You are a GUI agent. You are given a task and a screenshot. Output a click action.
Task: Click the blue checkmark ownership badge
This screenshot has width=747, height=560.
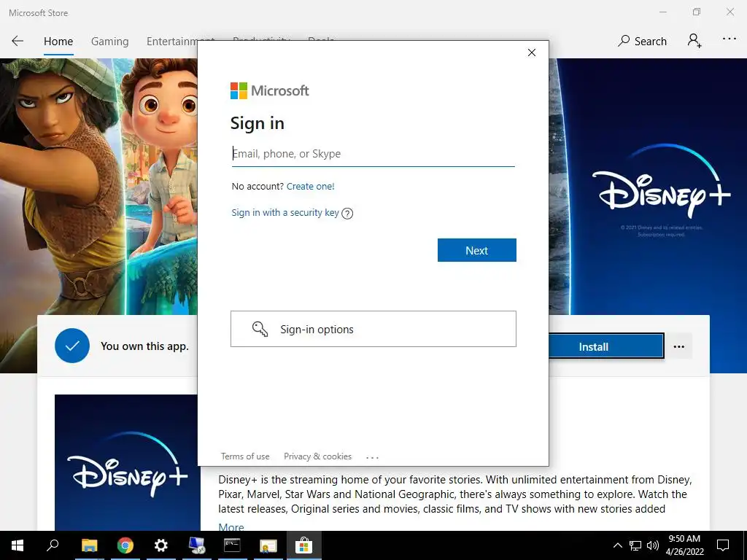72,346
